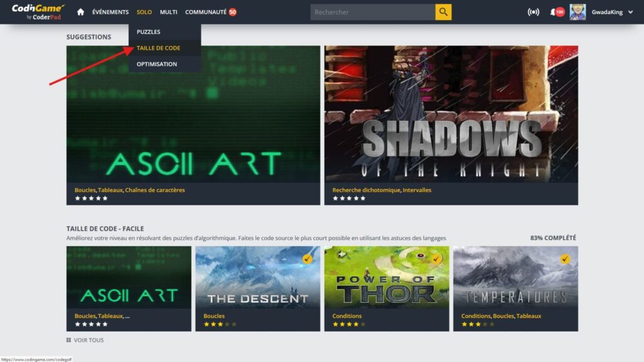This screenshot has height=362, width=644.
Task: Open the Solo menu
Action: coord(144,12)
